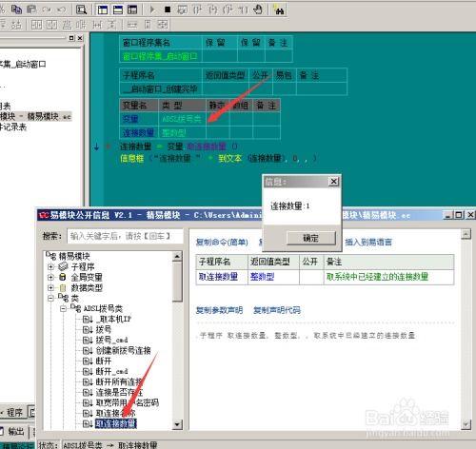Click the tree scrollbar down arrow
Viewport: 476px width, 449px height.
click(177, 424)
